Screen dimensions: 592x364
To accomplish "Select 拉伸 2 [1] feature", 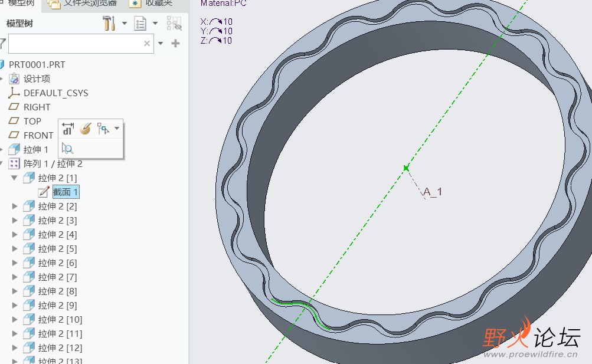I will [x=57, y=178].
